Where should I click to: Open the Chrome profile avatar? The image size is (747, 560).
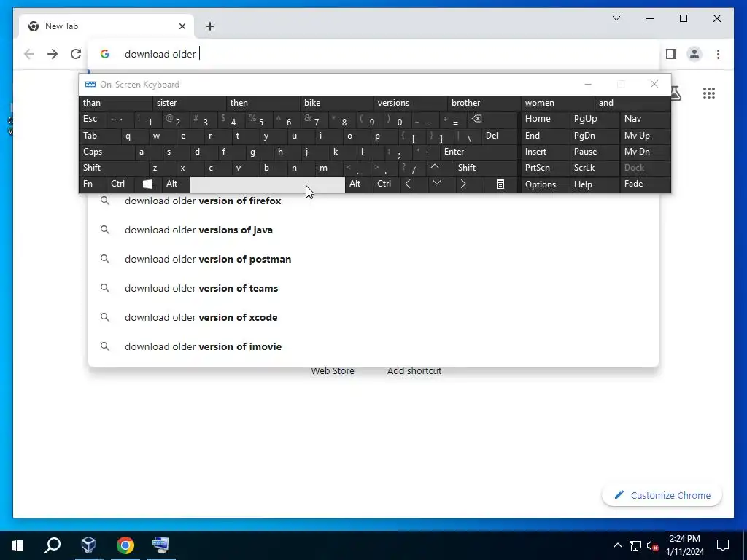[694, 54]
